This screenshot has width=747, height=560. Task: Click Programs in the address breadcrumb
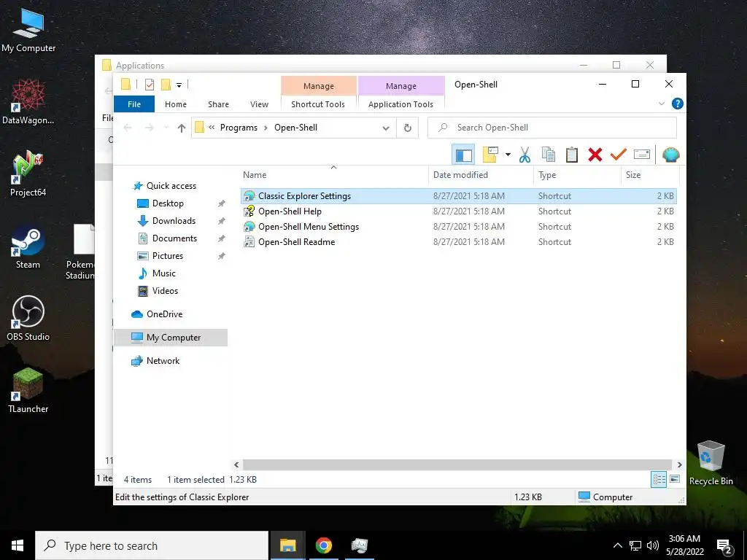(239, 128)
